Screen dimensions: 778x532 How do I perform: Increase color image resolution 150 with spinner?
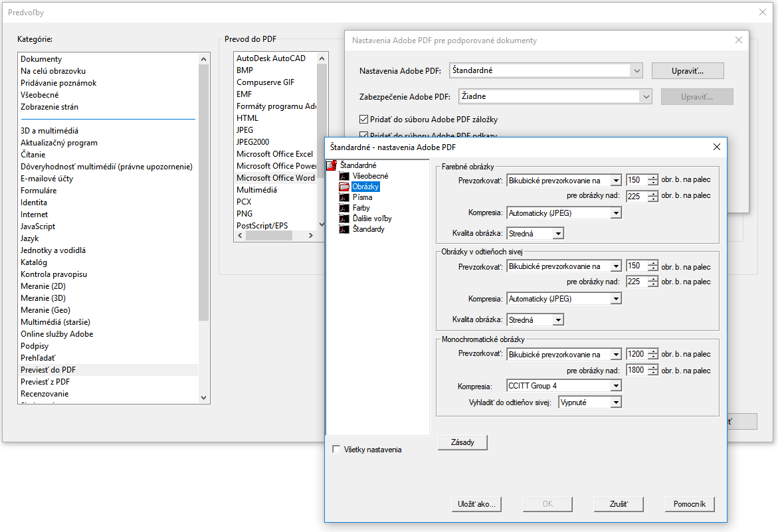[x=653, y=177]
